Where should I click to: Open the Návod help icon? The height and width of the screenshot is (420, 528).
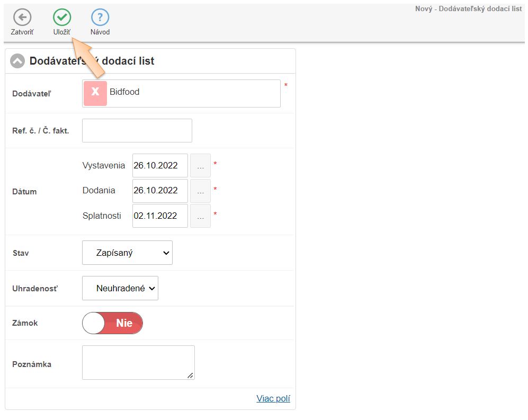coord(100,17)
